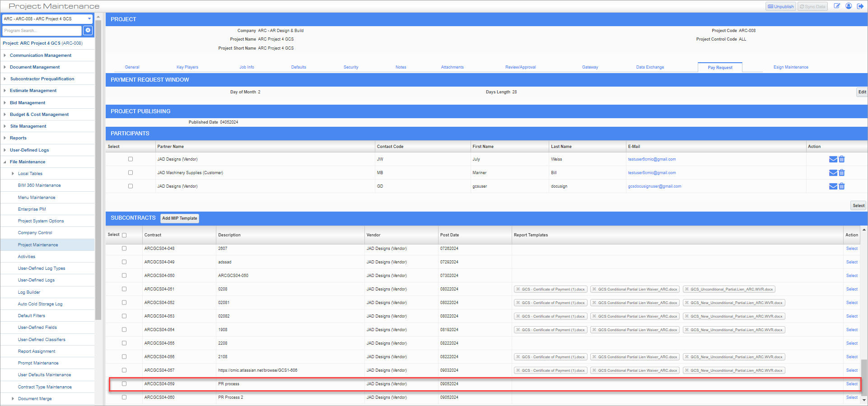868x406 pixels.
Task: Remove Certificate of Payment template from ARCGCS04-057
Action: pos(518,370)
